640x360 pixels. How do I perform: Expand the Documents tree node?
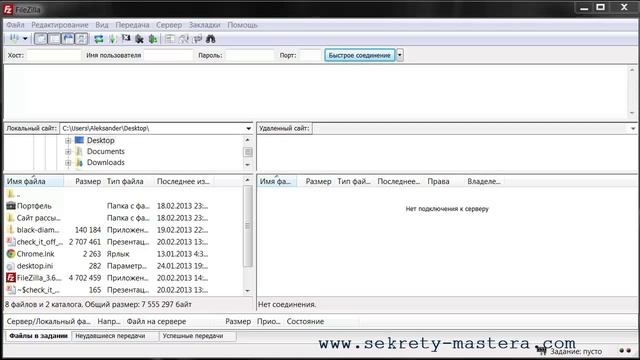[x=68, y=152]
